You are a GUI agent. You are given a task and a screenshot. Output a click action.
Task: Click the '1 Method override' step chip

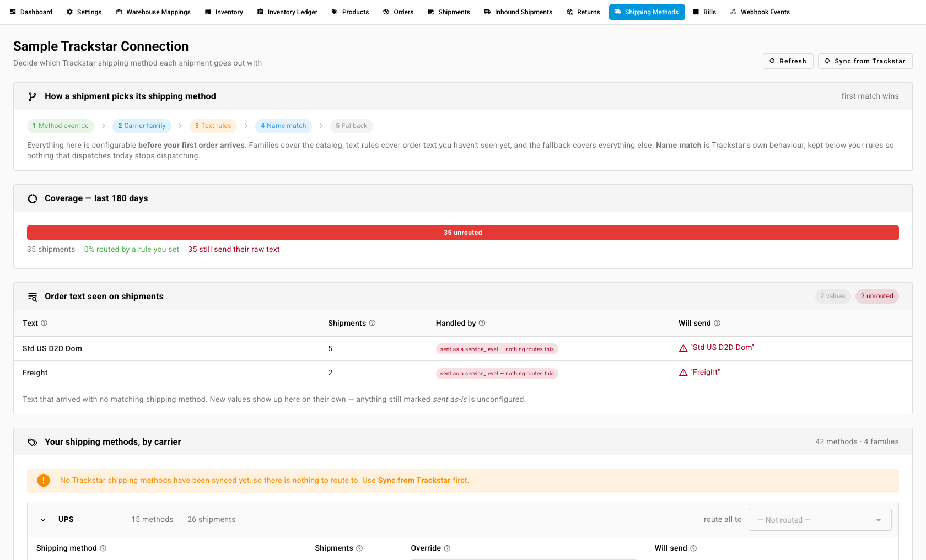click(x=61, y=126)
